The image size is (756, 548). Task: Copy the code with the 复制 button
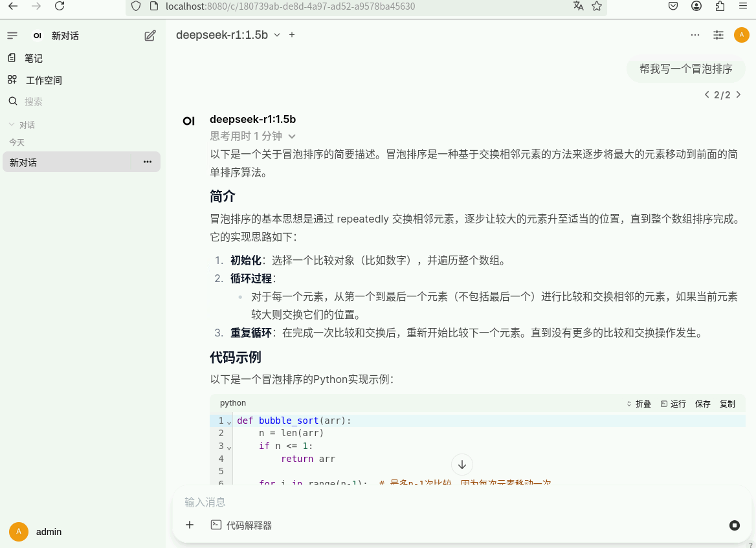727,403
